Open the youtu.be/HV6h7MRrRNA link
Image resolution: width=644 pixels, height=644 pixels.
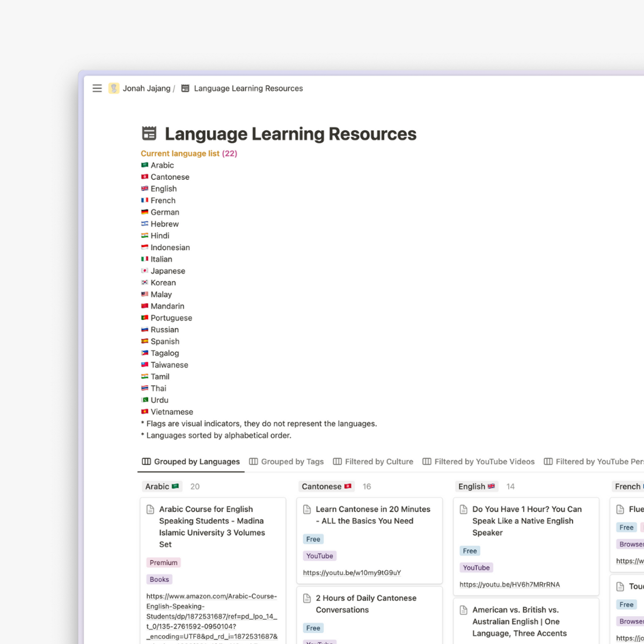point(509,584)
